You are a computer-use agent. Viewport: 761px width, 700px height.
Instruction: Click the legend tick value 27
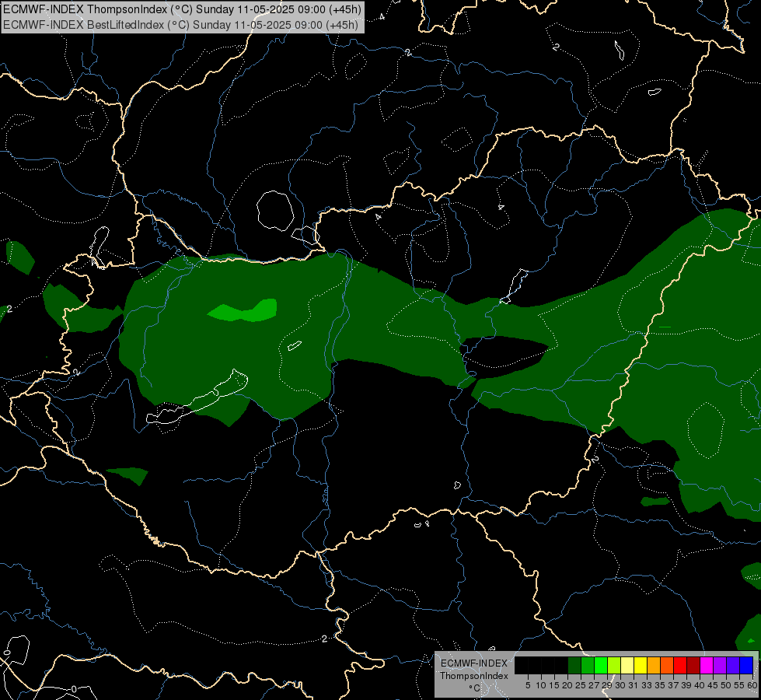594,685
